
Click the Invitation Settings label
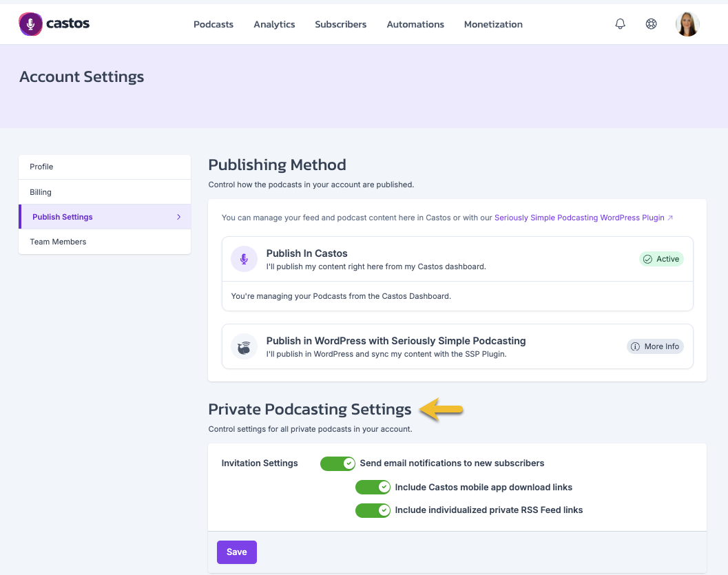260,463
